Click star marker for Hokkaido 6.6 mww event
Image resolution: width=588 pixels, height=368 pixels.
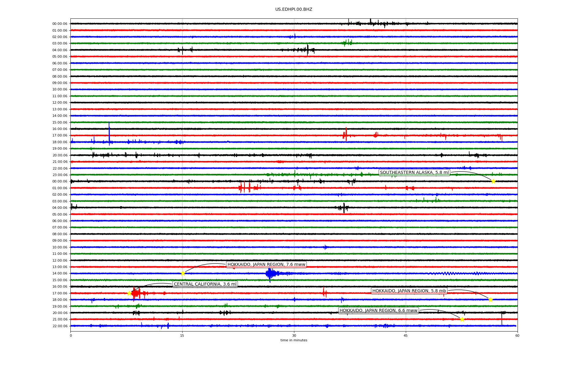pyautogui.click(x=462, y=319)
